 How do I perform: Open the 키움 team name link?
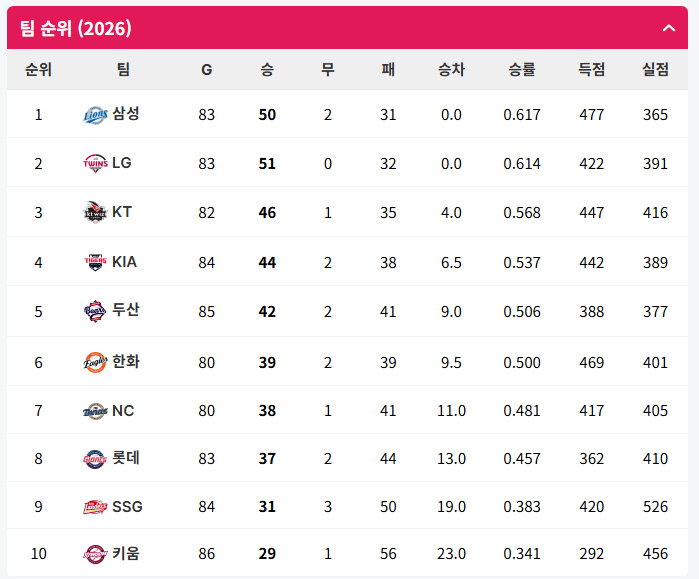pos(126,553)
